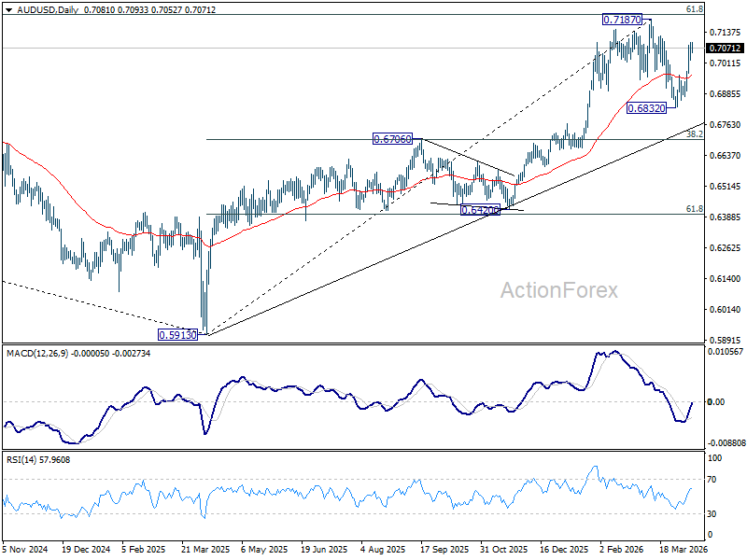The width and height of the screenshot is (747, 560).
Task: Click the 0.64200 support label
Action: click(x=480, y=209)
